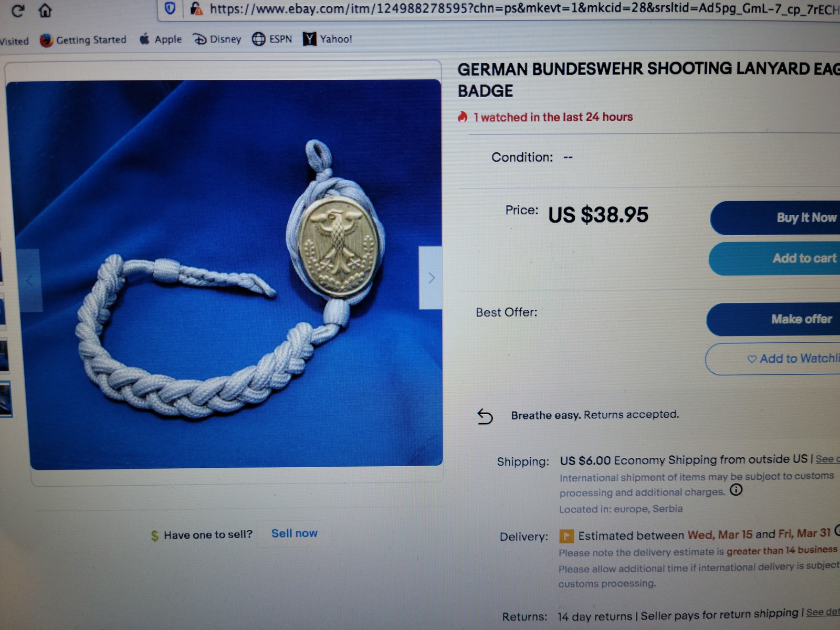Screen dimensions: 840x630
Task: Click the padlock site security icon
Action: point(196,8)
